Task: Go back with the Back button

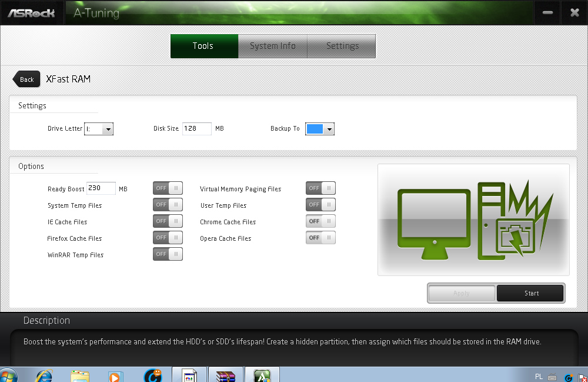Action: [x=26, y=79]
